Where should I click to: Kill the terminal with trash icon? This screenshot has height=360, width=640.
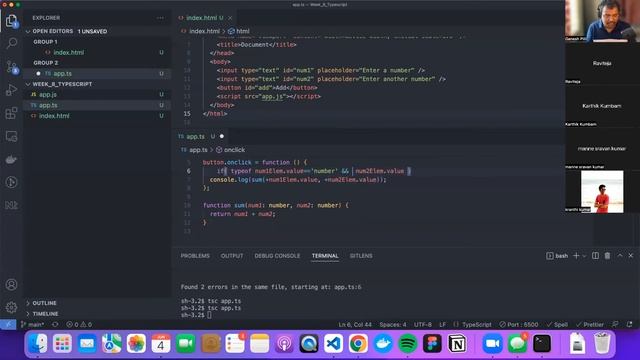point(607,256)
